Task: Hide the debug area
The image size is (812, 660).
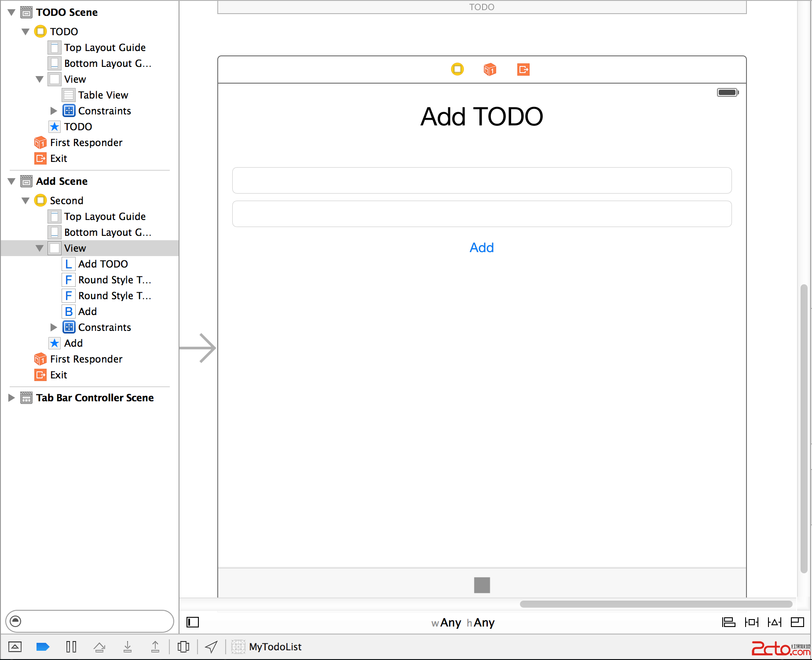Action: coord(15,647)
